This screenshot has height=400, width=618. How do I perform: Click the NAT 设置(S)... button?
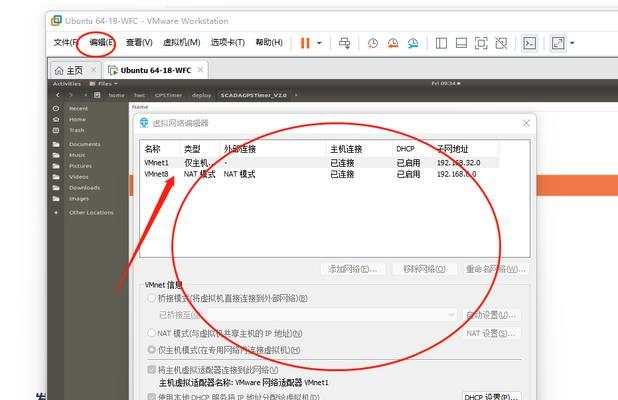point(491,333)
